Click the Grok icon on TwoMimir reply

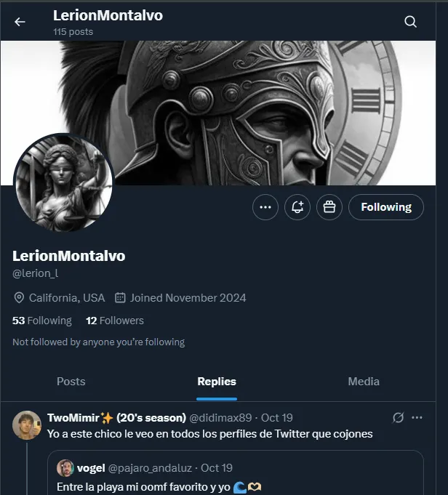click(x=398, y=418)
